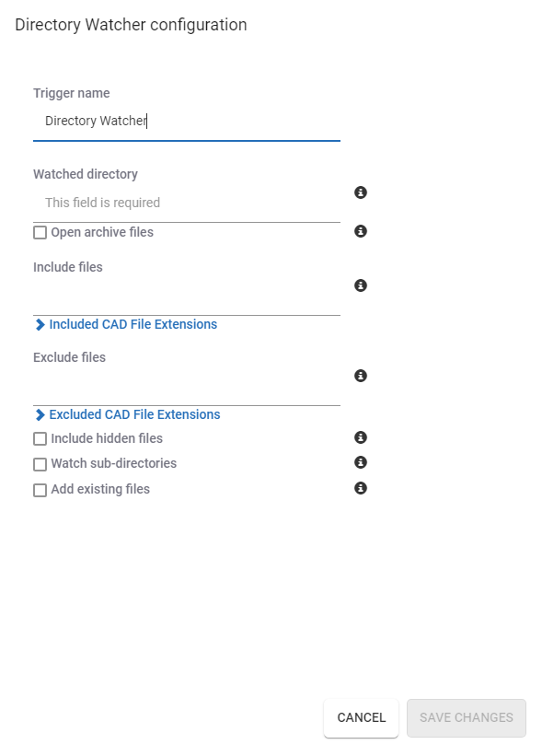Toggle Watch sub-directories checkbox

(x=40, y=464)
